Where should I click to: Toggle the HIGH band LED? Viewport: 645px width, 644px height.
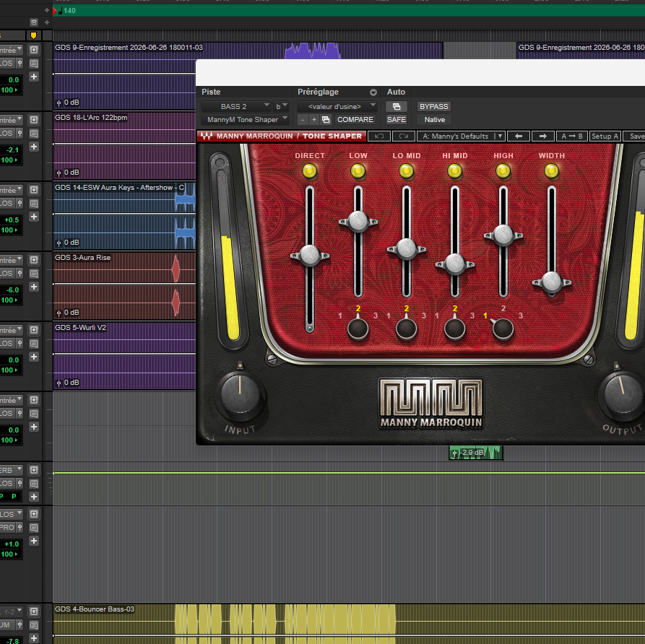[503, 171]
